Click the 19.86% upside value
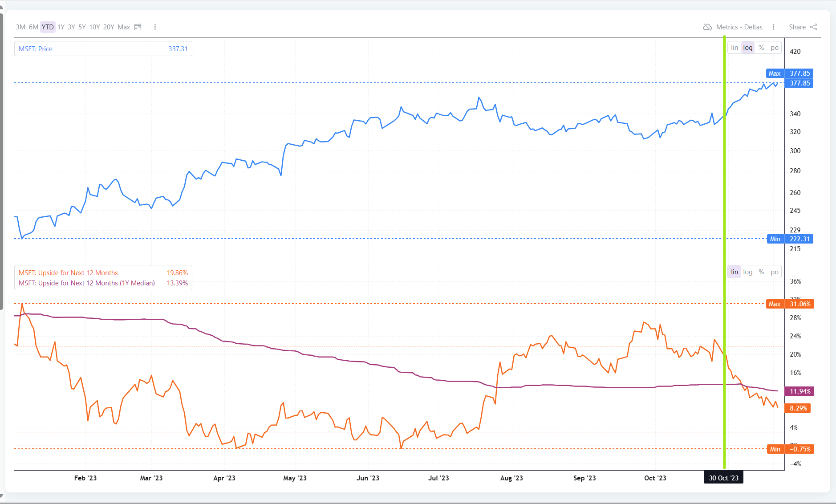Screen dimensions: 836x504 click(x=177, y=273)
